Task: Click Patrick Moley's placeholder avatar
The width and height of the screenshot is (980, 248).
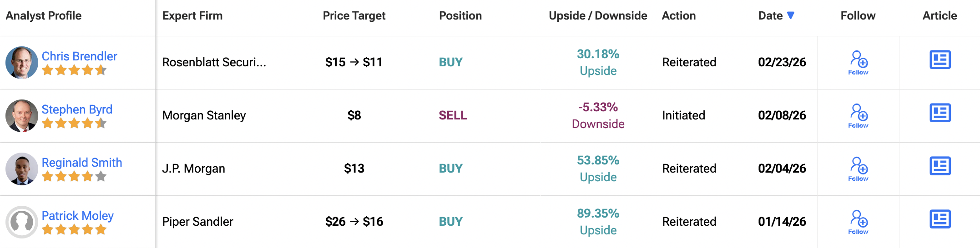Action: point(22,222)
